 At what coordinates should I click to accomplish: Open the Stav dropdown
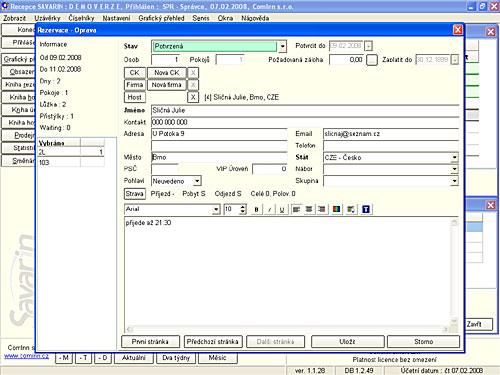point(282,46)
